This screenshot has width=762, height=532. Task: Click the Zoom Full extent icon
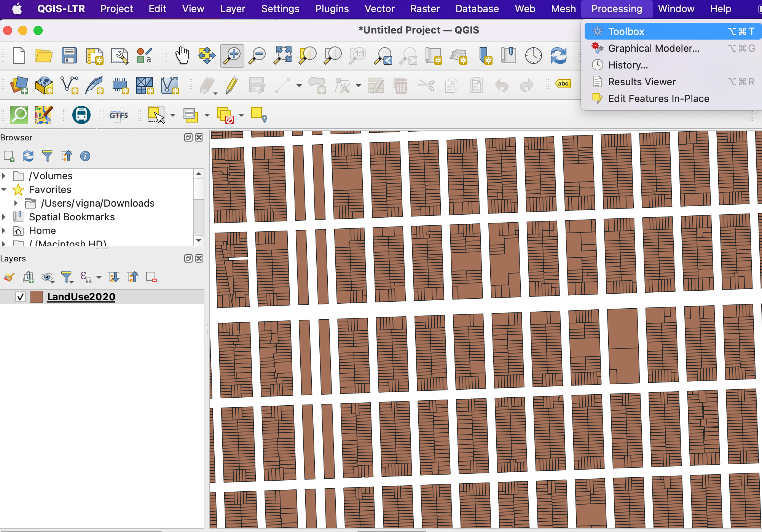click(x=282, y=56)
